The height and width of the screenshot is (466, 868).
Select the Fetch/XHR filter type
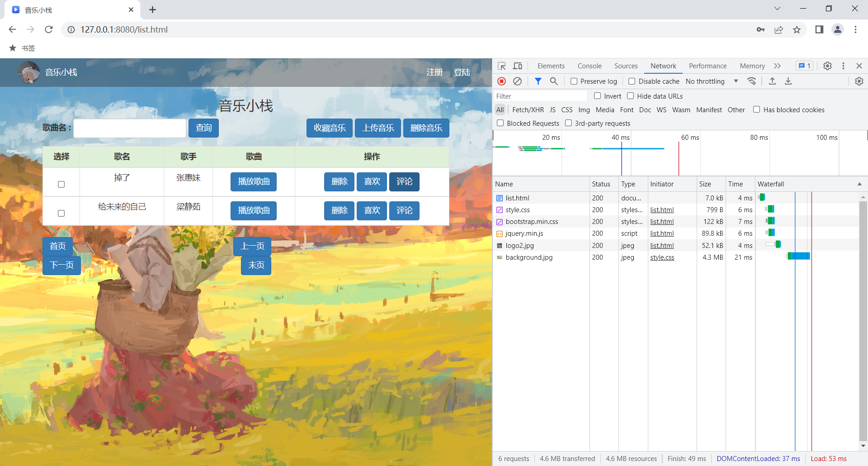[528, 110]
